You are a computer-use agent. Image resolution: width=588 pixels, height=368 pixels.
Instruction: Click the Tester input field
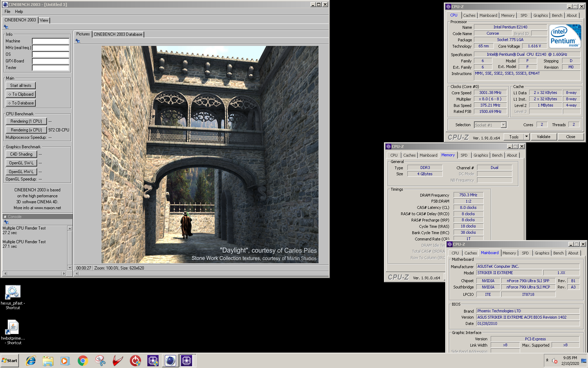(51, 68)
